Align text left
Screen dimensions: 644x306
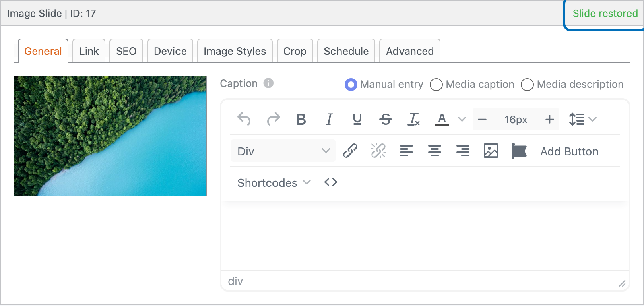pos(407,151)
